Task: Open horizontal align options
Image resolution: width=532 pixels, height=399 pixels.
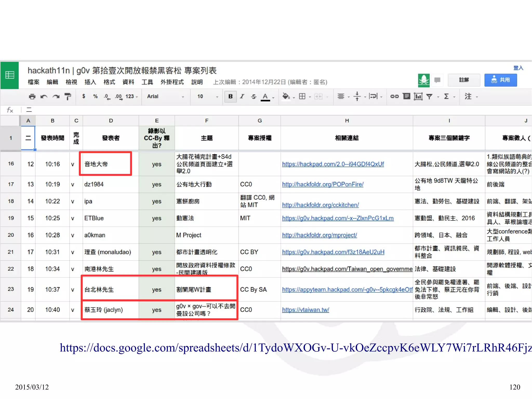Action: (341, 96)
